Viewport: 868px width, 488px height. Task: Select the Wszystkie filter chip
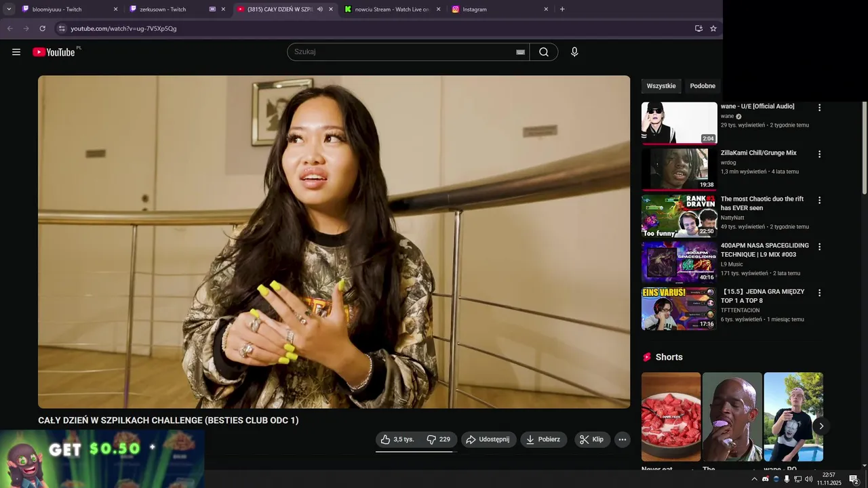tap(661, 86)
